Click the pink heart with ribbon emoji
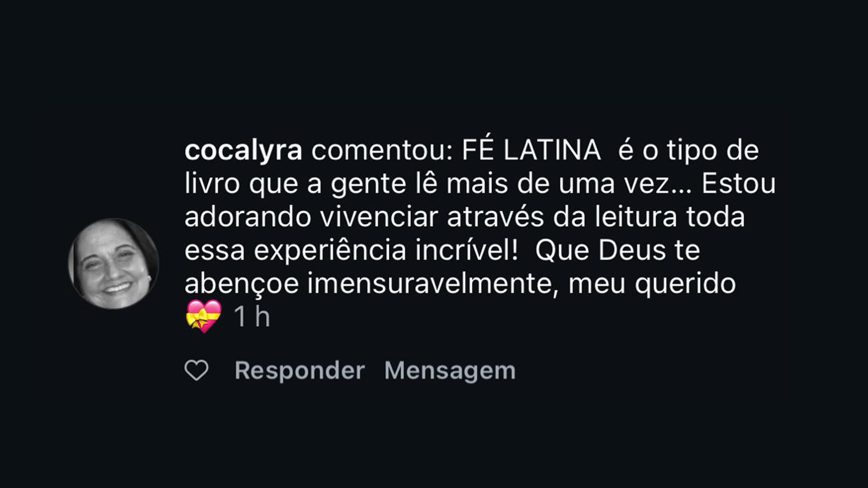Image resolution: width=868 pixels, height=488 pixels. click(204, 316)
